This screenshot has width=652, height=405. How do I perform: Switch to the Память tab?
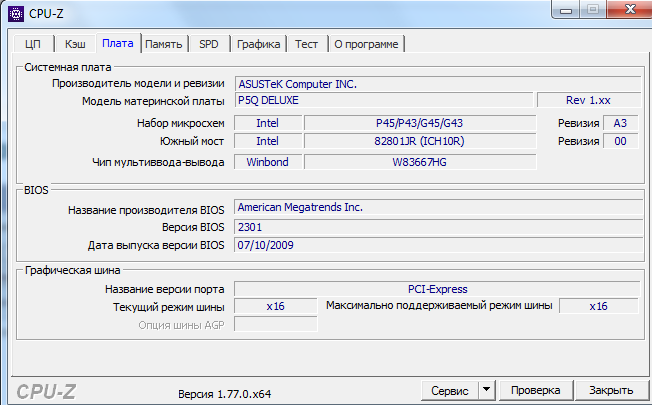tap(164, 44)
